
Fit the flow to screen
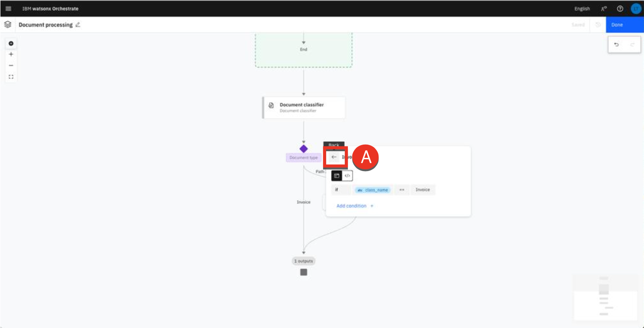point(11,77)
